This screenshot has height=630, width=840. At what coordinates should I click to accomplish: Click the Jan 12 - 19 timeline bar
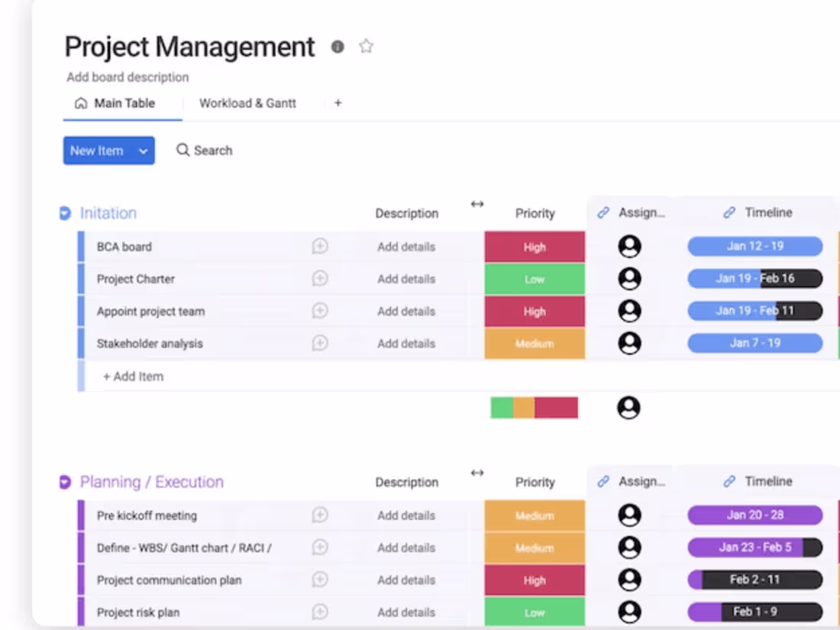(754, 246)
